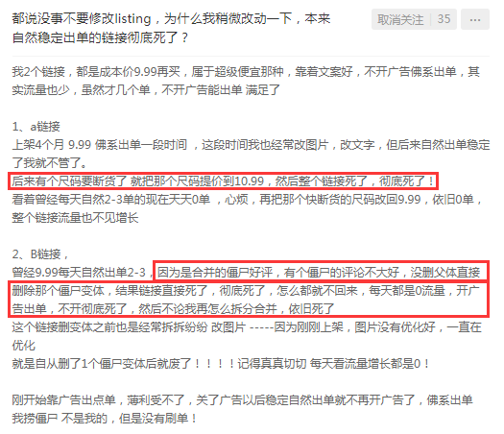
Task: Open the three-dot more options menu
Action: (x=475, y=19)
